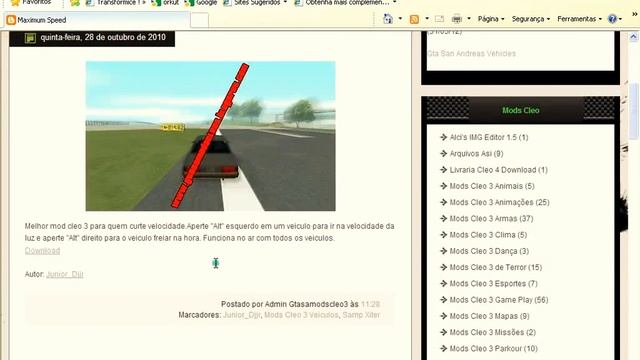Click the Read Mail icon

[439, 19]
